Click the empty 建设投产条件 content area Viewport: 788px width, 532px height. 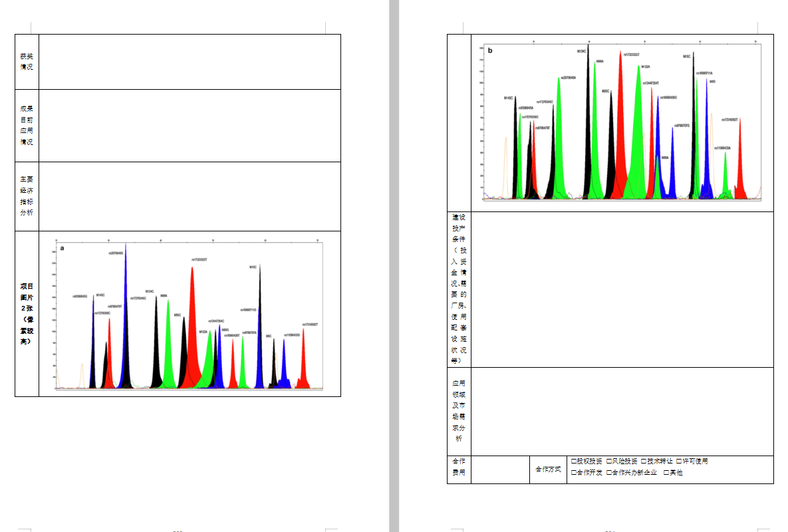(622, 289)
